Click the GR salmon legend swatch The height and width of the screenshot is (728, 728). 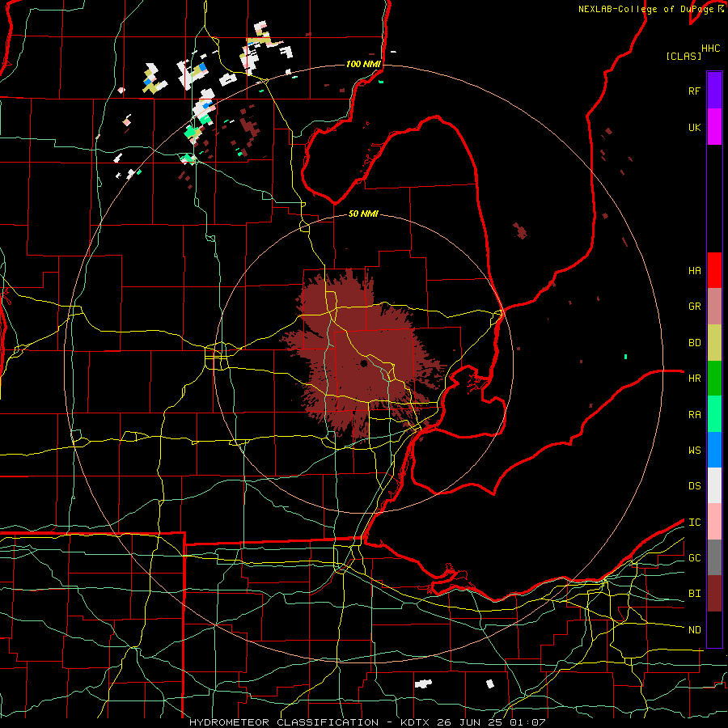[714, 307]
